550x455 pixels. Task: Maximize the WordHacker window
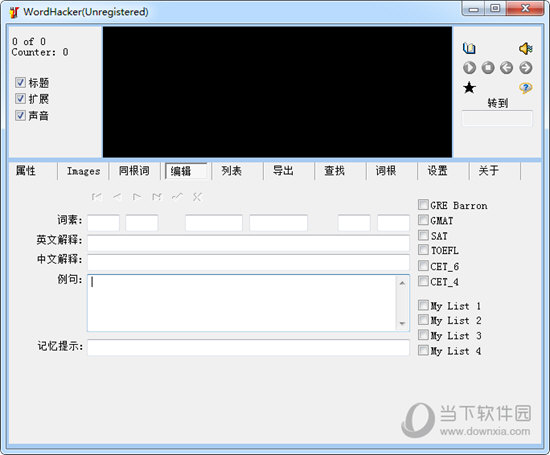pyautogui.click(x=495, y=9)
